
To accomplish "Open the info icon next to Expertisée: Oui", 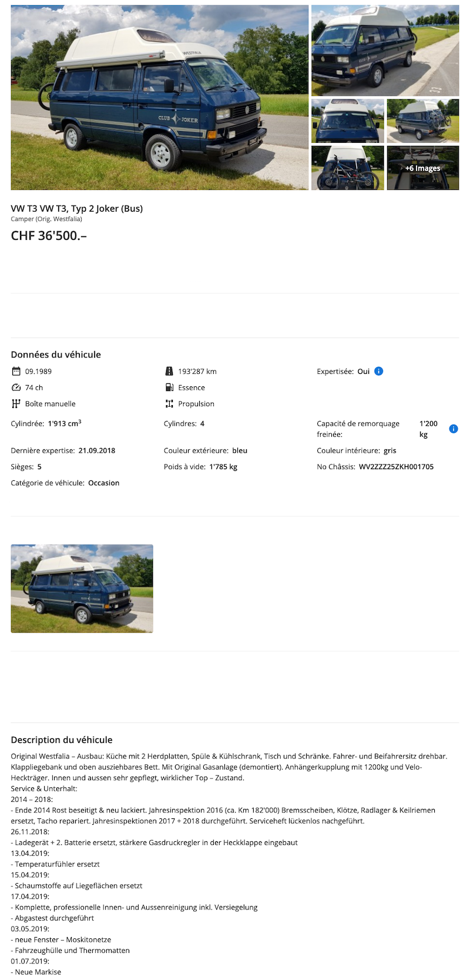I will click(379, 371).
